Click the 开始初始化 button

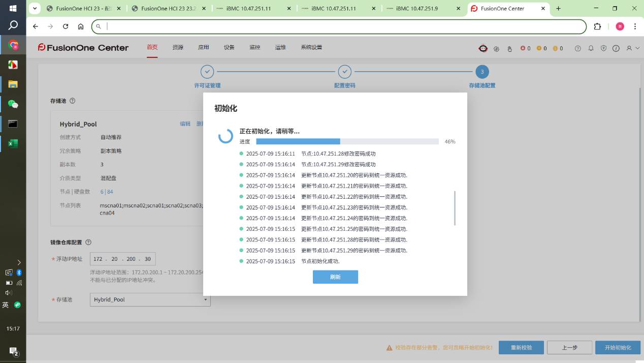coord(618,348)
